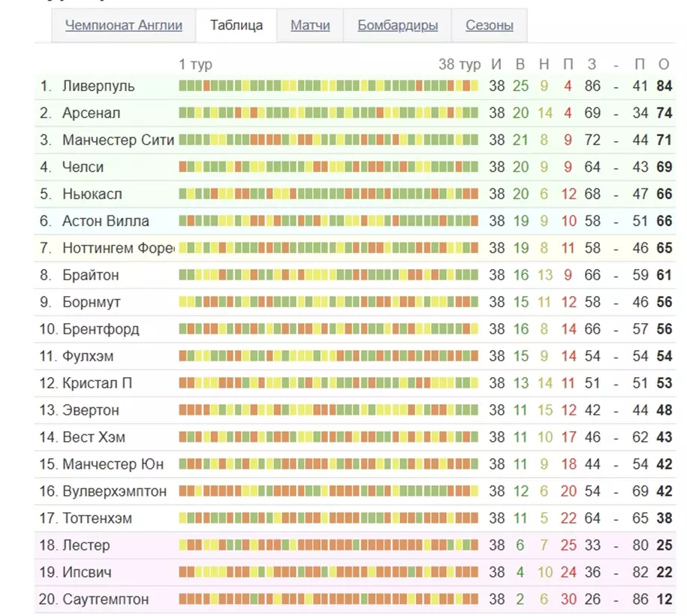
Task: Open the Чемпионат Англии tab
Action: point(124,26)
